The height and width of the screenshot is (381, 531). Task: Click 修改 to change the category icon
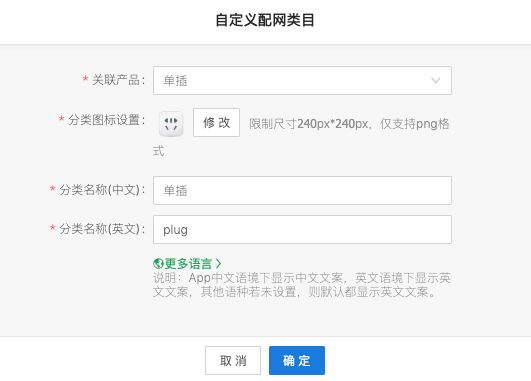click(x=216, y=123)
